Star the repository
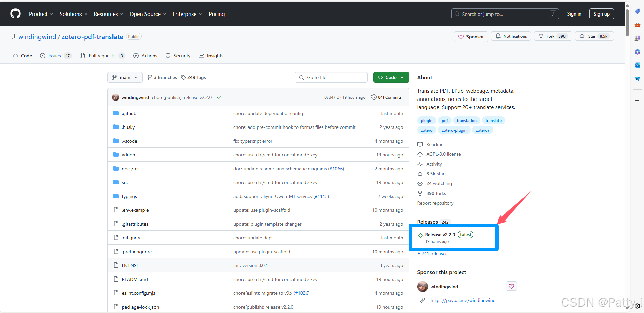 click(x=594, y=36)
